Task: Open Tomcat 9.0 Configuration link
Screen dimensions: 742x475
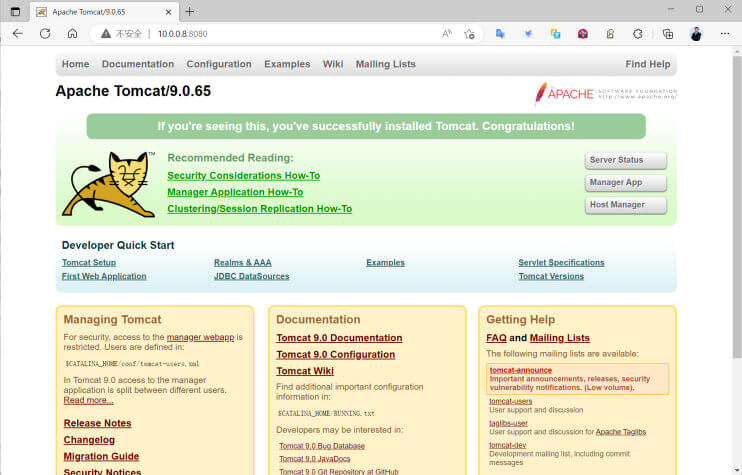Action: tap(336, 354)
